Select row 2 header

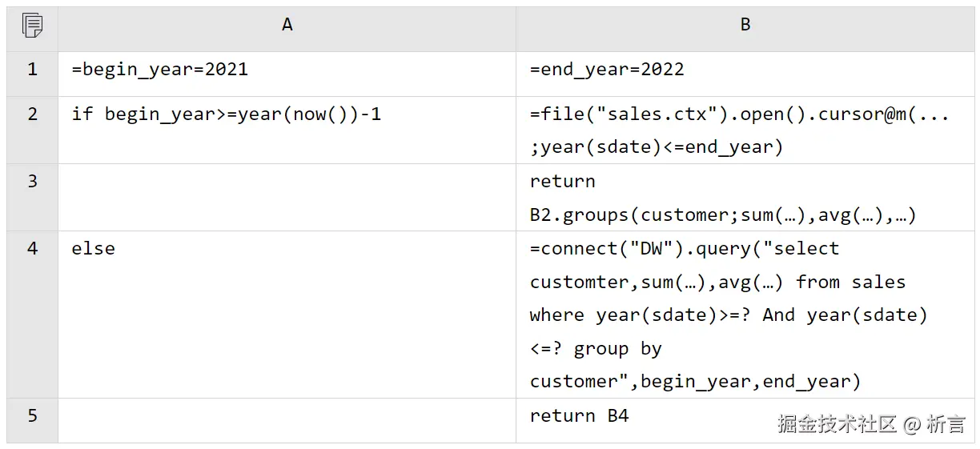tap(33, 114)
